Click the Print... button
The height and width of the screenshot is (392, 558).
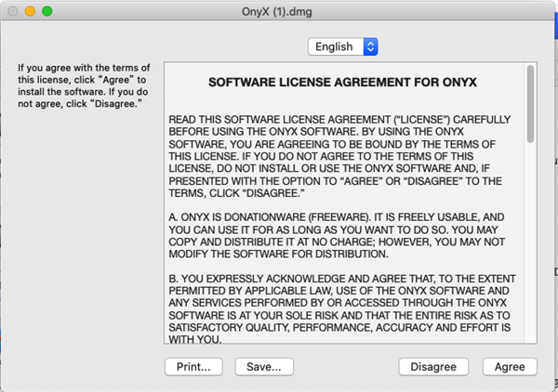193,366
